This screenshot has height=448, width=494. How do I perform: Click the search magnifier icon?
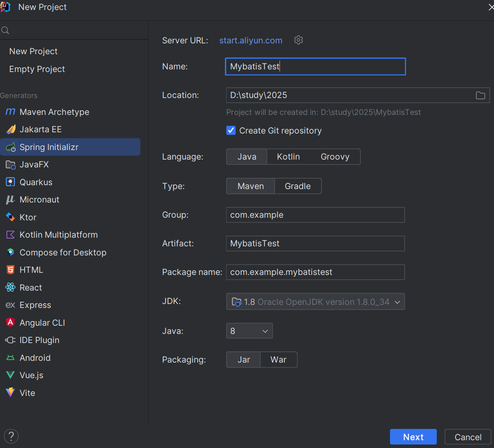[x=5, y=30]
